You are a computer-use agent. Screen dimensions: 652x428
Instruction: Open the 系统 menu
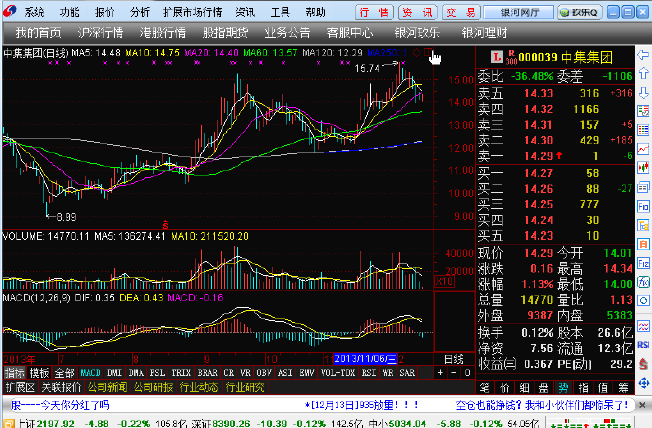pos(34,12)
